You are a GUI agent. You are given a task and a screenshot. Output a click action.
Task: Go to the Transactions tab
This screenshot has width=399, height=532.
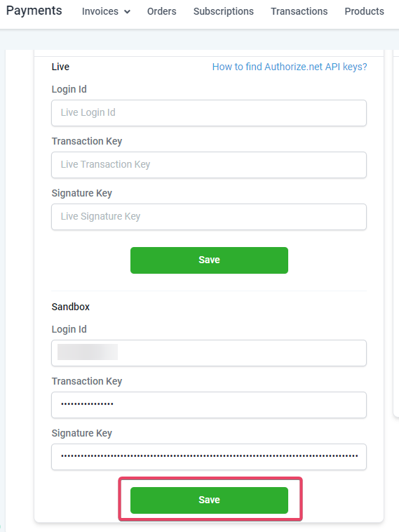coord(299,11)
